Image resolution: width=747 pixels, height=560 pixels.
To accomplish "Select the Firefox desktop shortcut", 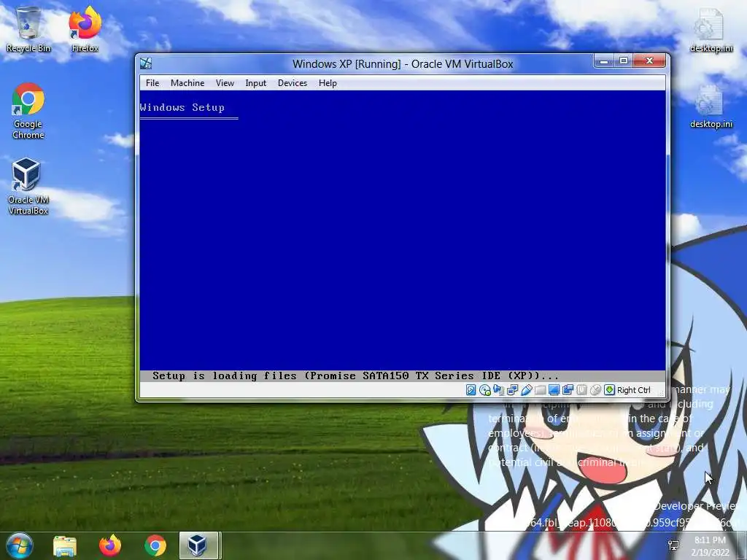I will pyautogui.click(x=85, y=29).
